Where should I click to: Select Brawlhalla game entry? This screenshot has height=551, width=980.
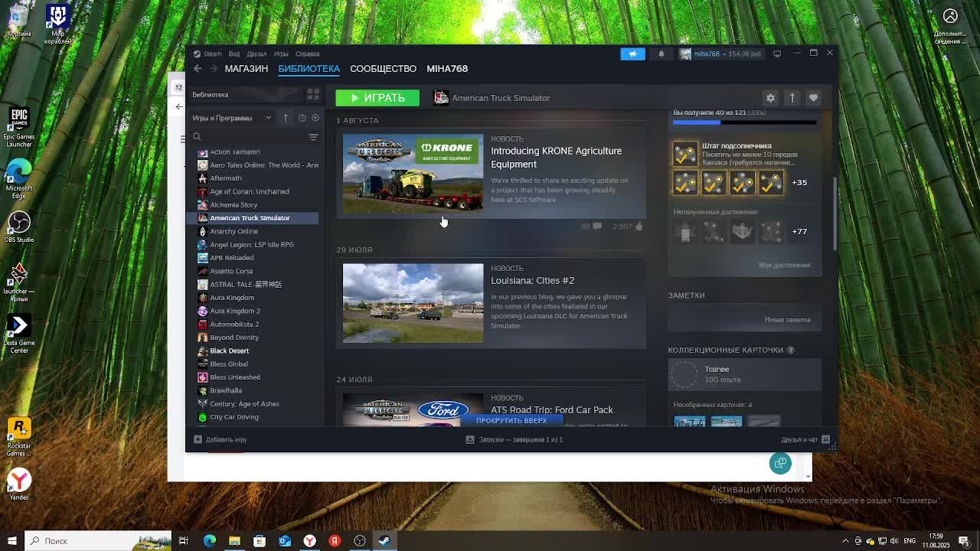tap(226, 390)
